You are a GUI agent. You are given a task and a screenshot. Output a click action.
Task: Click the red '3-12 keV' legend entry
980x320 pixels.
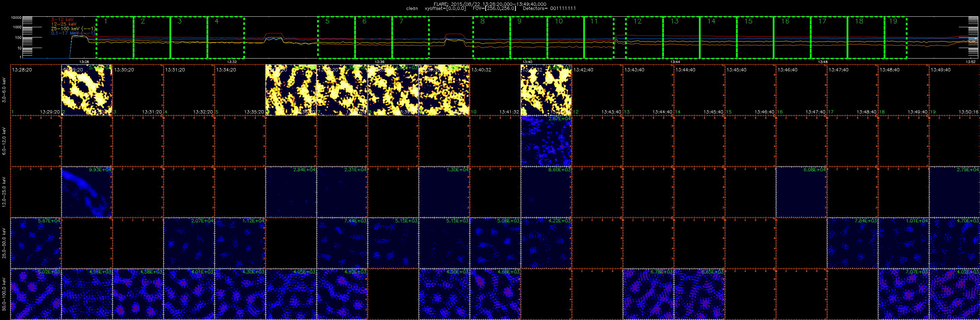coord(62,19)
